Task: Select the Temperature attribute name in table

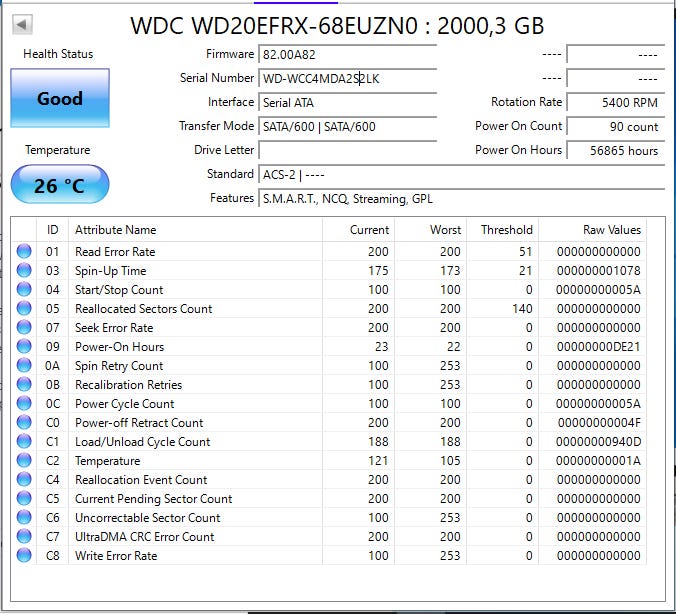Action: tap(108, 460)
